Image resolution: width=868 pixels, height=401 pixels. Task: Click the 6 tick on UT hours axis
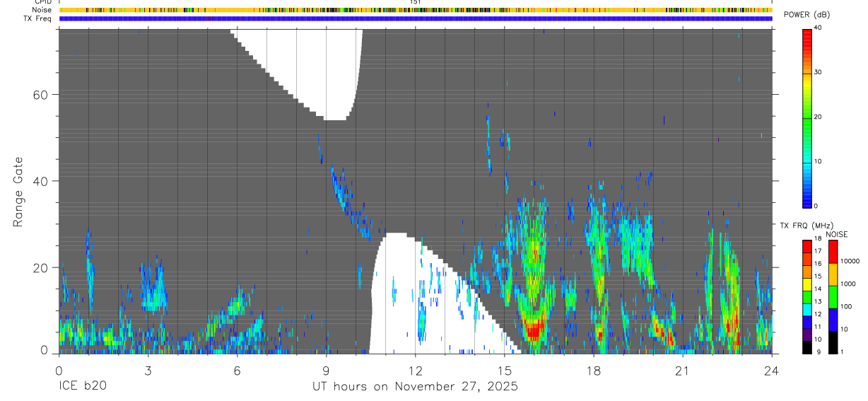tap(237, 370)
